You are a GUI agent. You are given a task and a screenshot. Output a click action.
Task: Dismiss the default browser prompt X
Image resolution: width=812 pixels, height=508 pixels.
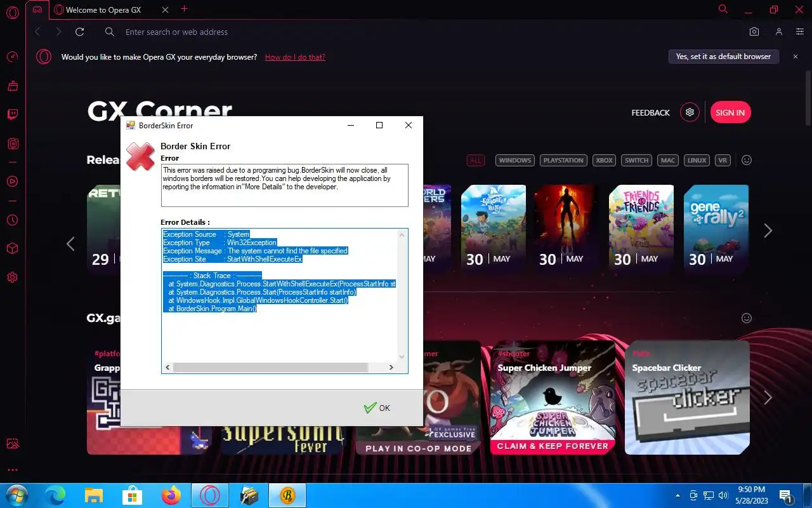coord(796,57)
